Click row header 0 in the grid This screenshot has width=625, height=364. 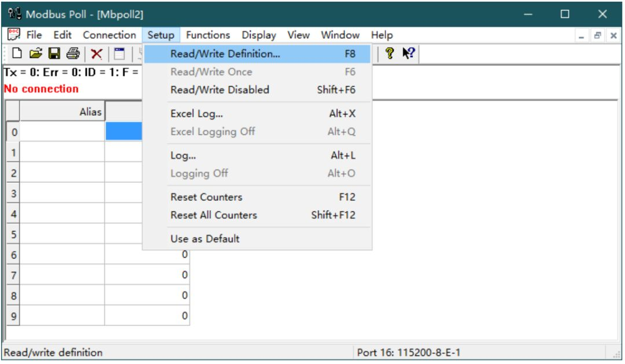(13, 132)
